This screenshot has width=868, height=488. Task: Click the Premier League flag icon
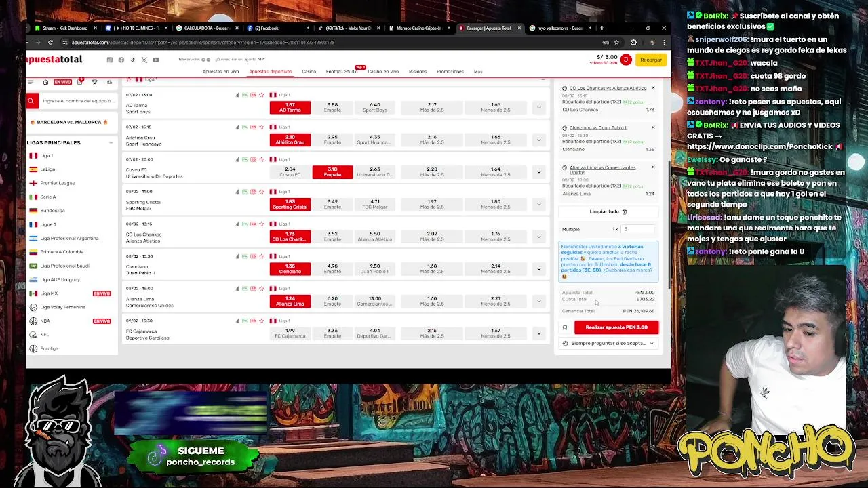click(33, 183)
